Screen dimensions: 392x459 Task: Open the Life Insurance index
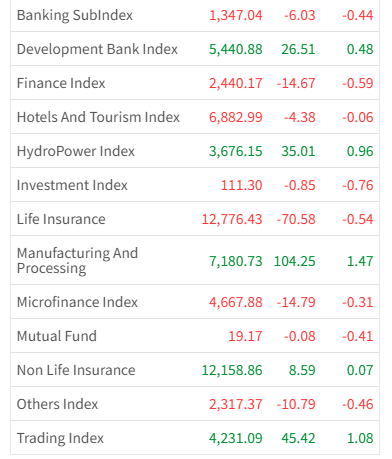click(61, 219)
